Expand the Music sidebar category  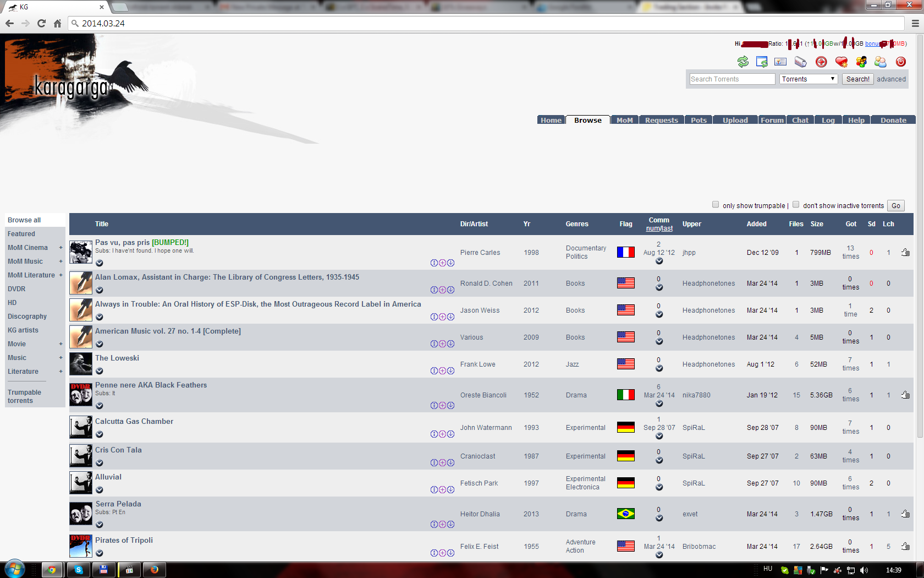point(61,358)
